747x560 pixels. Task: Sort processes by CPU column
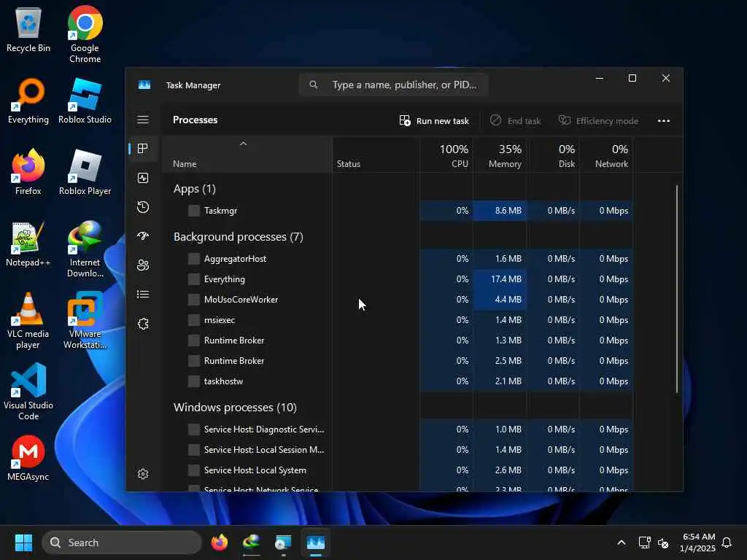click(446, 155)
